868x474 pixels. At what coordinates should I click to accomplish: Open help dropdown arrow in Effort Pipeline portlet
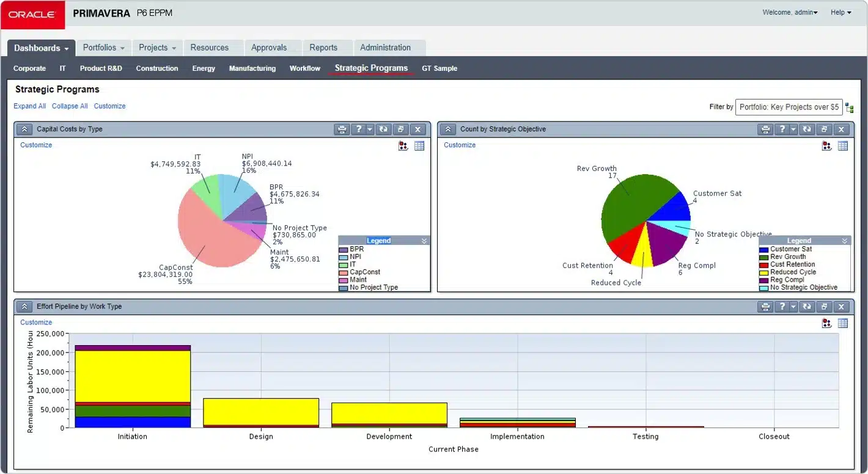click(792, 307)
